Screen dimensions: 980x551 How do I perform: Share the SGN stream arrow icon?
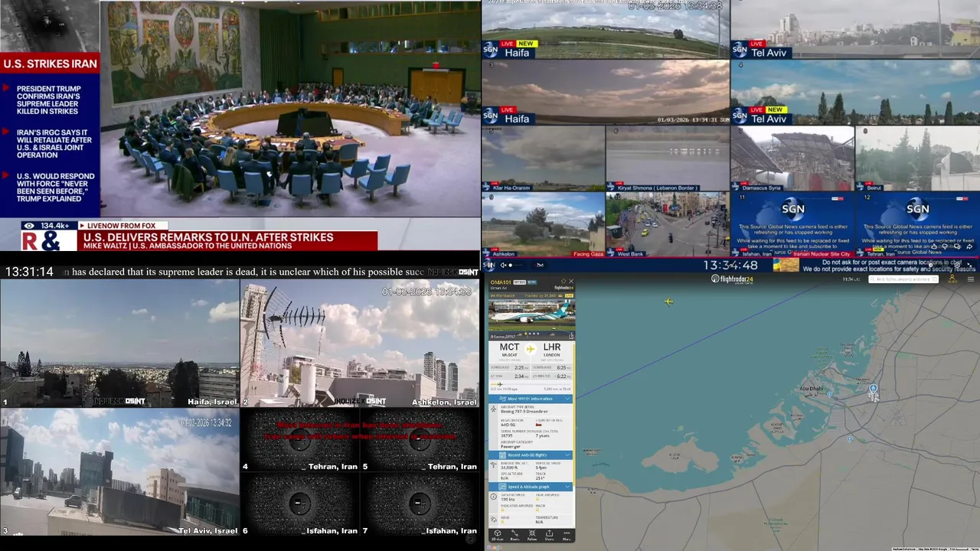coord(969,246)
